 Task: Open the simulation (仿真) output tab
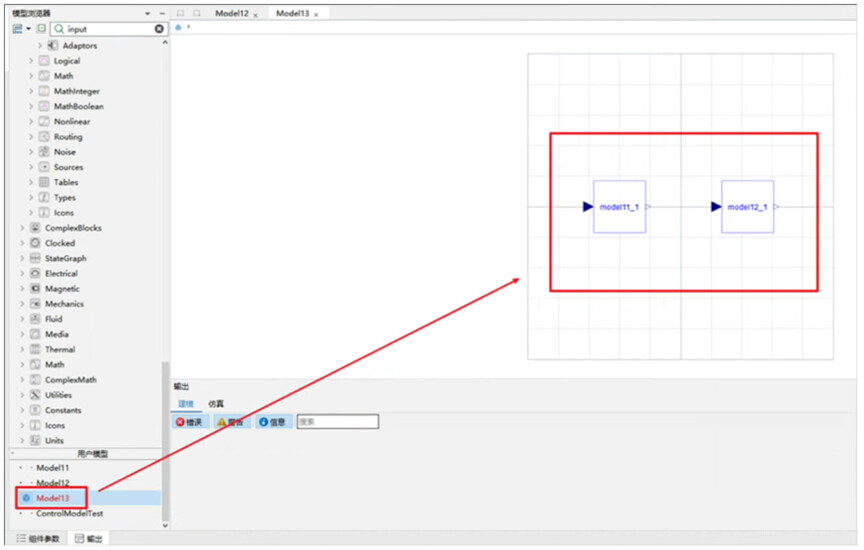pyautogui.click(x=215, y=404)
